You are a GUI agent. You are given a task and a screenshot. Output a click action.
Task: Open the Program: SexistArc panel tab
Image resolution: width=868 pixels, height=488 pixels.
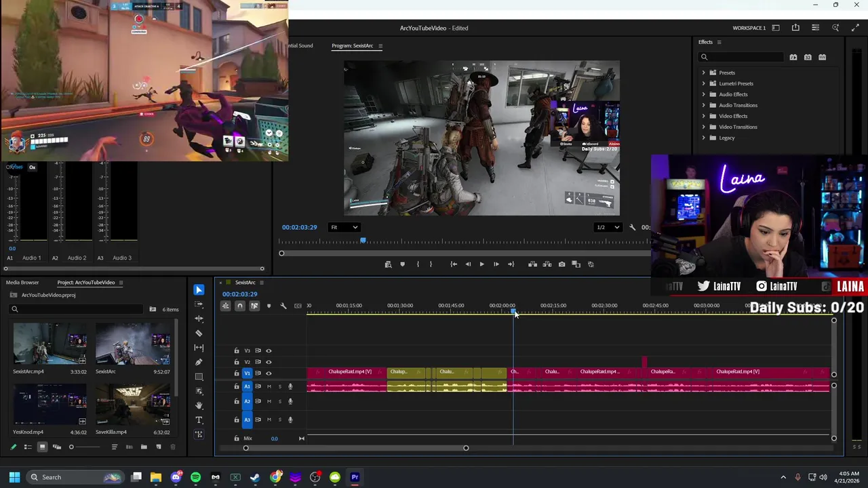352,46
